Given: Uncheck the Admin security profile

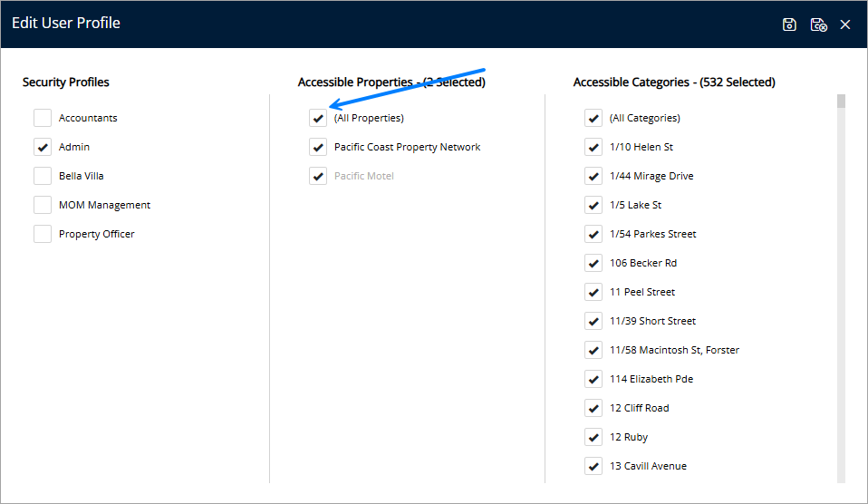Looking at the screenshot, I should click(x=43, y=147).
